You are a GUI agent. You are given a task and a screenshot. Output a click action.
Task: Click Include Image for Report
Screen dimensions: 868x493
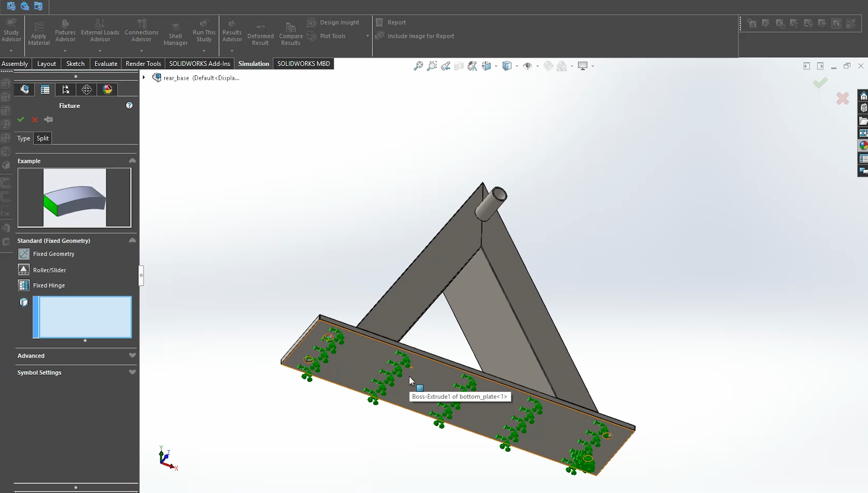[415, 36]
